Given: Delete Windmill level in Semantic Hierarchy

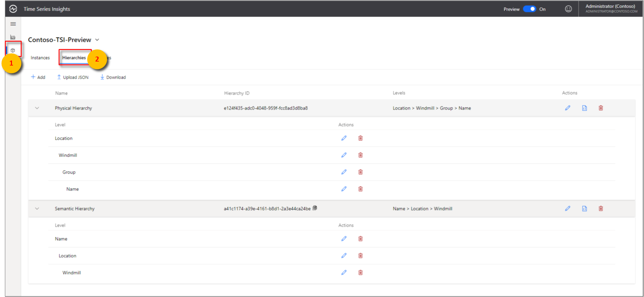Looking at the screenshot, I should tap(361, 273).
